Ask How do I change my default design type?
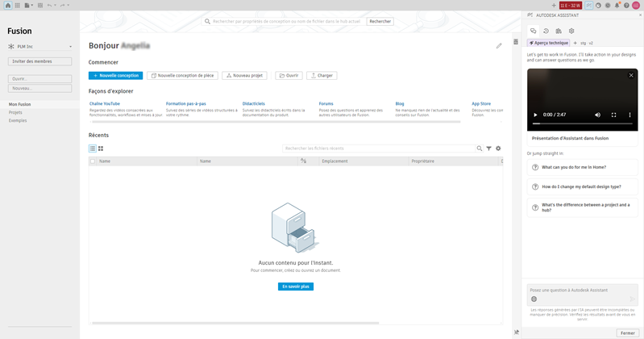Viewport: 644px width, 339px height. (x=583, y=186)
